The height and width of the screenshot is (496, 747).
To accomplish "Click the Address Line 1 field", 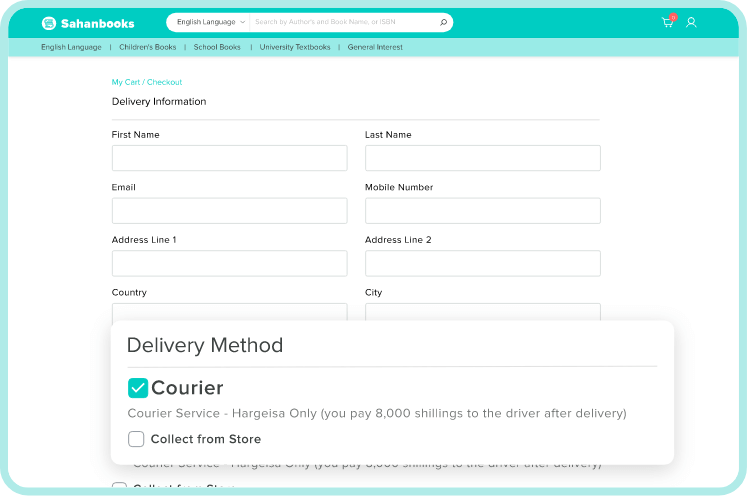I will [x=229, y=264].
